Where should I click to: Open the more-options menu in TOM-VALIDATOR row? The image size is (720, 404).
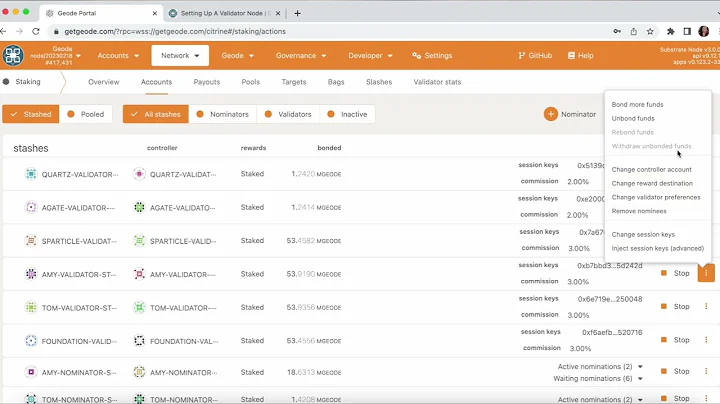706,306
